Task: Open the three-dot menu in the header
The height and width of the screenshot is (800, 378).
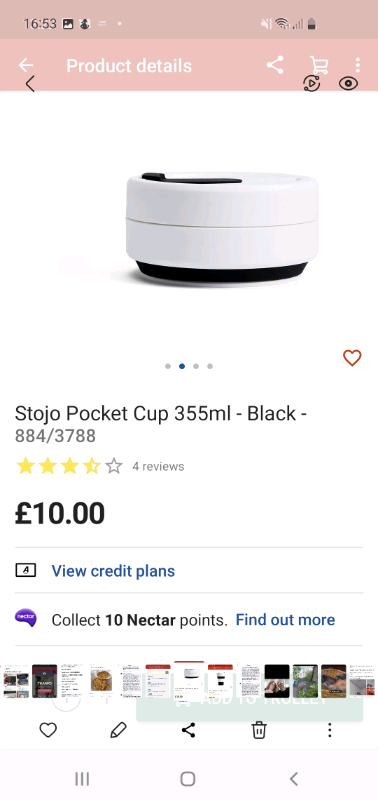Action: point(358,65)
